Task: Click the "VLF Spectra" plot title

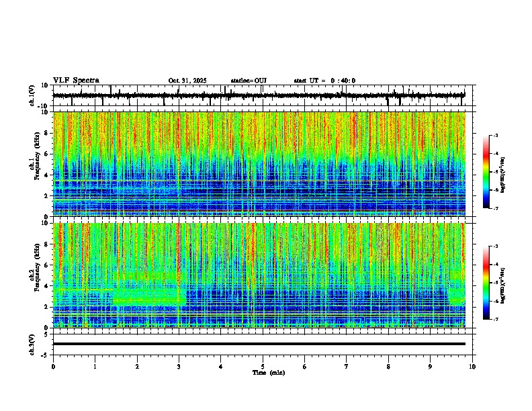Action: [76, 81]
